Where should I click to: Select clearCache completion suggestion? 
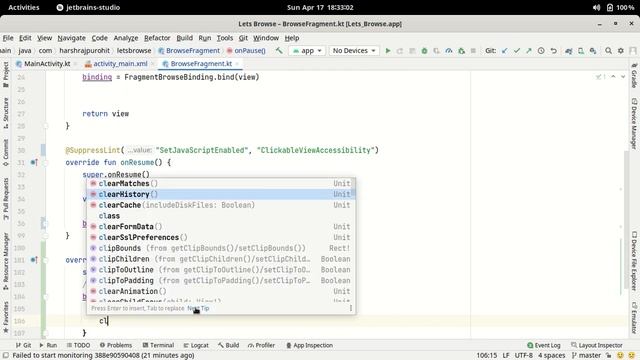[221, 205]
